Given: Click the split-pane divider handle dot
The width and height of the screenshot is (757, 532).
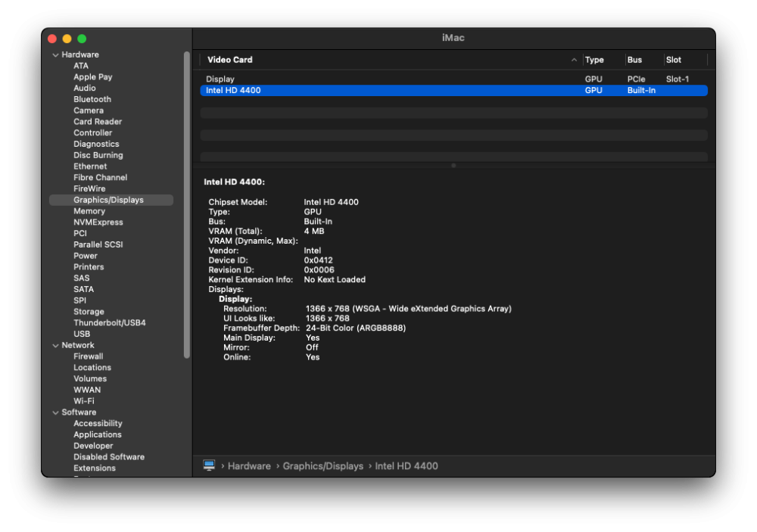Looking at the screenshot, I should (453, 166).
